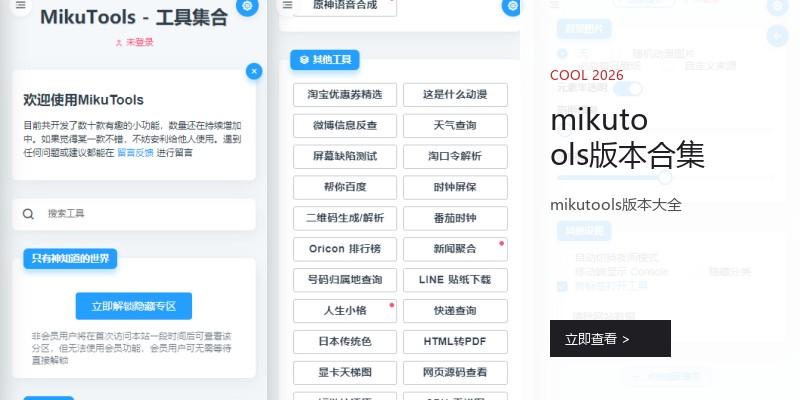Viewport: 800px width, 400px height.
Task: Open the 原神语音合成 tool
Action: click(x=345, y=6)
